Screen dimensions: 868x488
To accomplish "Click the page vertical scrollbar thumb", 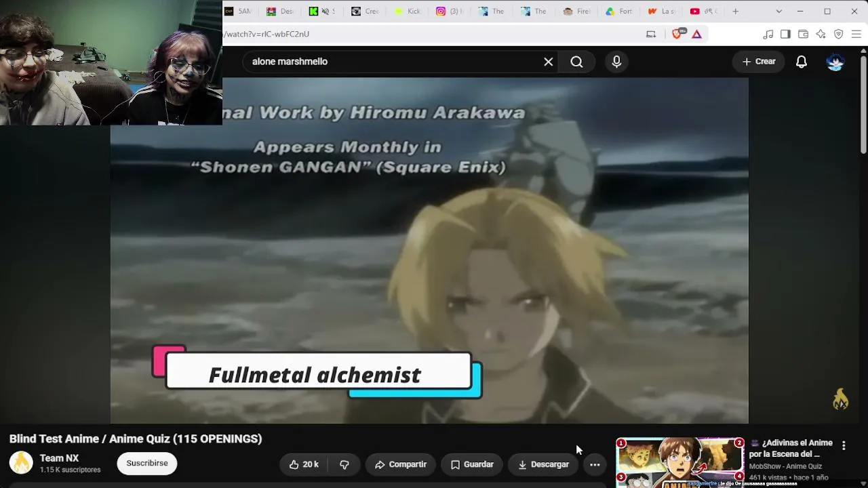I will (x=863, y=105).
